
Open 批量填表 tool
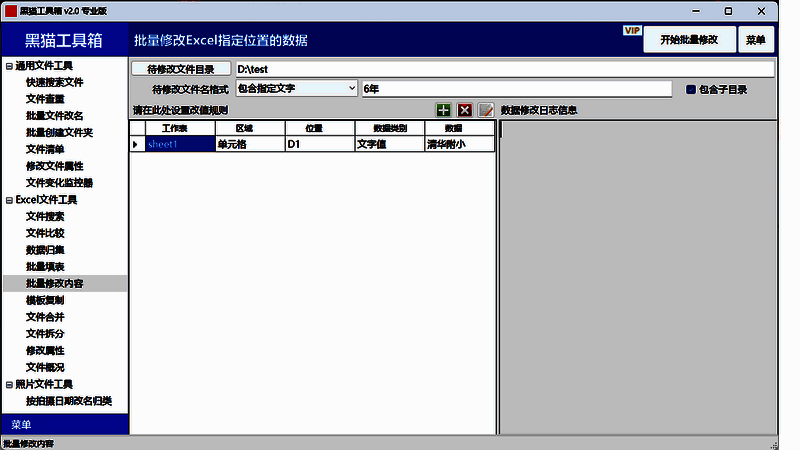coord(45,267)
